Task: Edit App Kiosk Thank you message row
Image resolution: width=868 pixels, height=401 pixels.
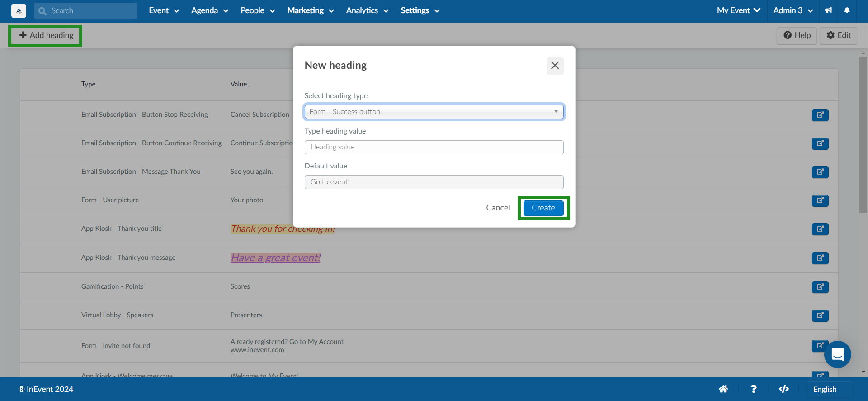Action: (x=820, y=258)
